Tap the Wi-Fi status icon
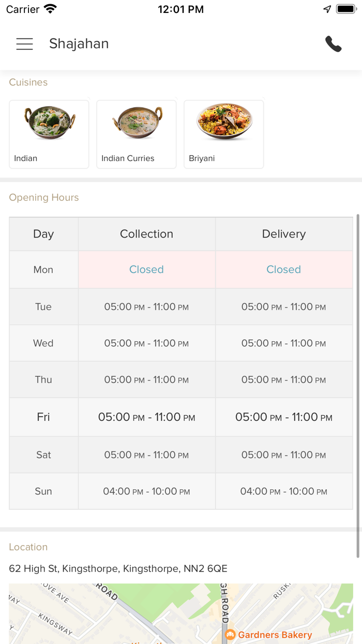The height and width of the screenshot is (644, 362). coord(50,9)
